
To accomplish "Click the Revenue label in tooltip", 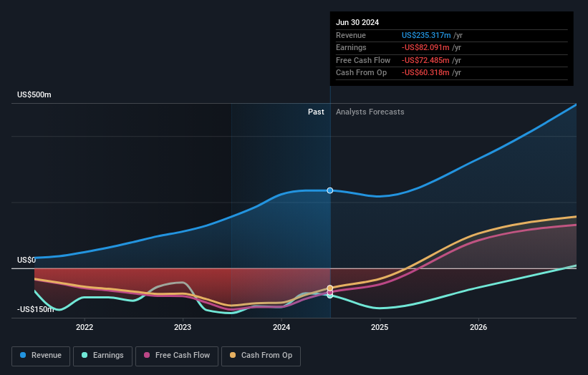I will tap(351, 35).
